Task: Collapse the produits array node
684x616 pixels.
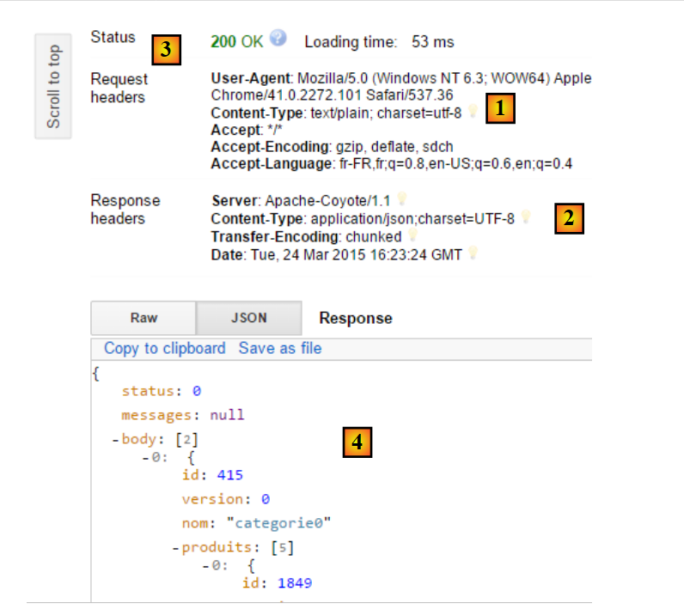Action: click(x=175, y=547)
